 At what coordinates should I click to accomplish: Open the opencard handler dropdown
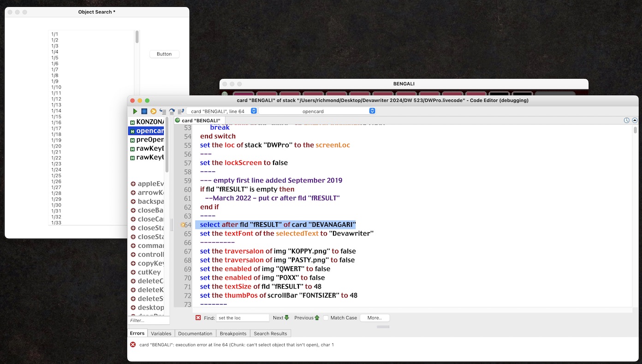[317, 111]
